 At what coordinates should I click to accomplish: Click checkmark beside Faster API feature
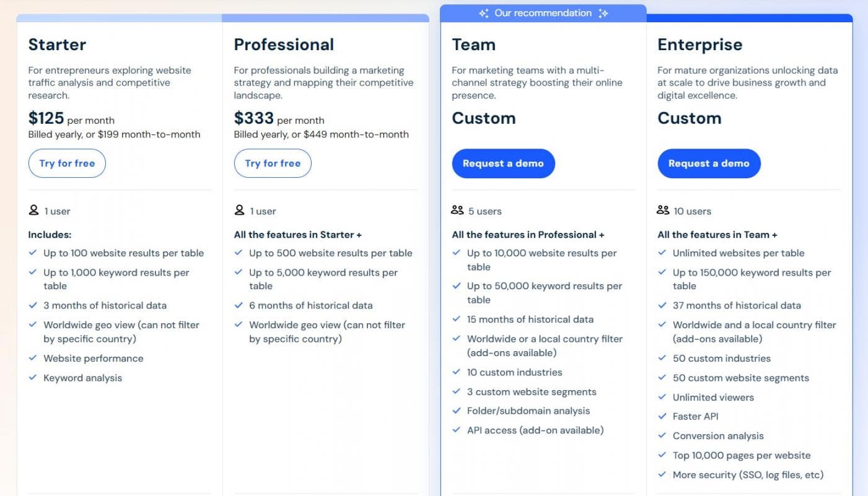click(x=662, y=416)
